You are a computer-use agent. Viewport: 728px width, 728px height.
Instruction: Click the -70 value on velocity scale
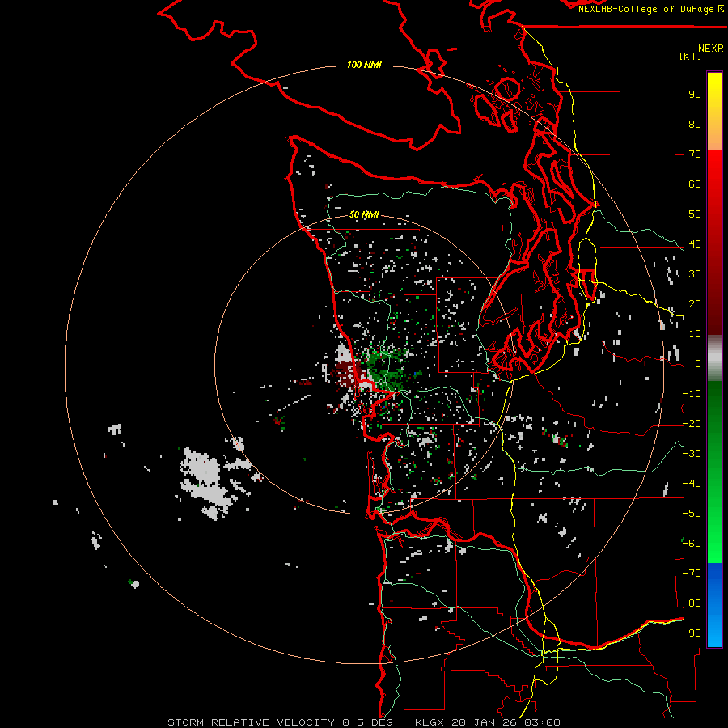pos(692,574)
